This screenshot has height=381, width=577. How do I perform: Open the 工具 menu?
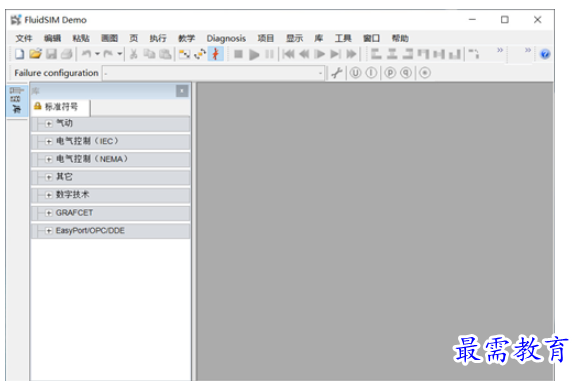tap(343, 38)
